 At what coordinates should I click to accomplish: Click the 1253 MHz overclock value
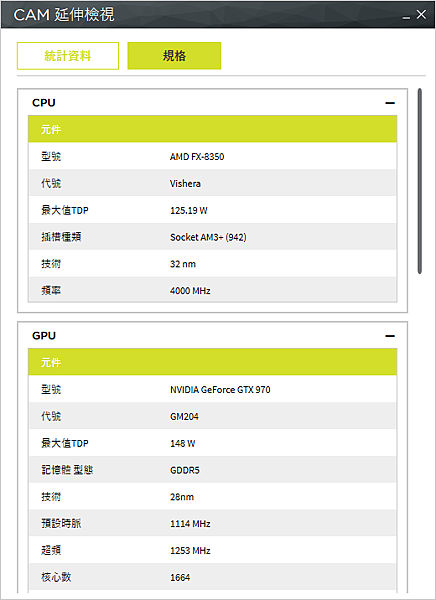point(190,550)
